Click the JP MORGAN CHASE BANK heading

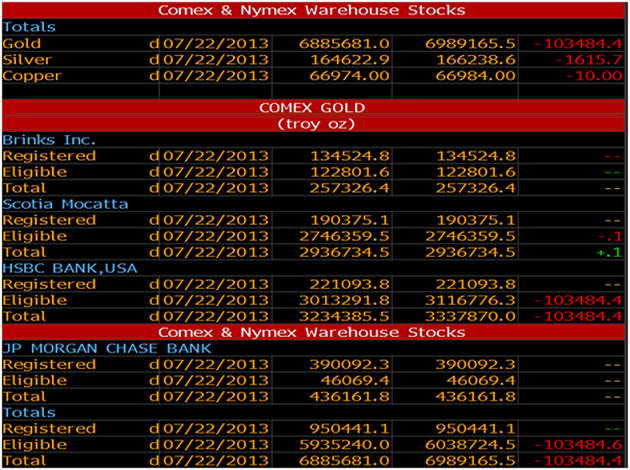(106, 348)
